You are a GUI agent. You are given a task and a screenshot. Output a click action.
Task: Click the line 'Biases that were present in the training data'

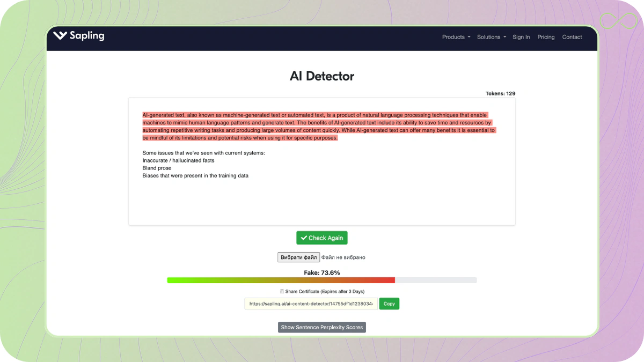[195, 175]
